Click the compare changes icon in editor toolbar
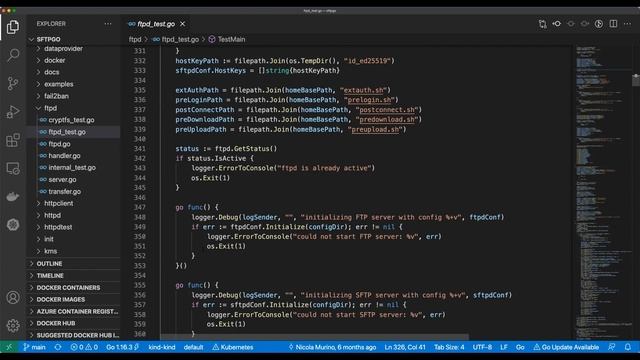 coord(542,24)
